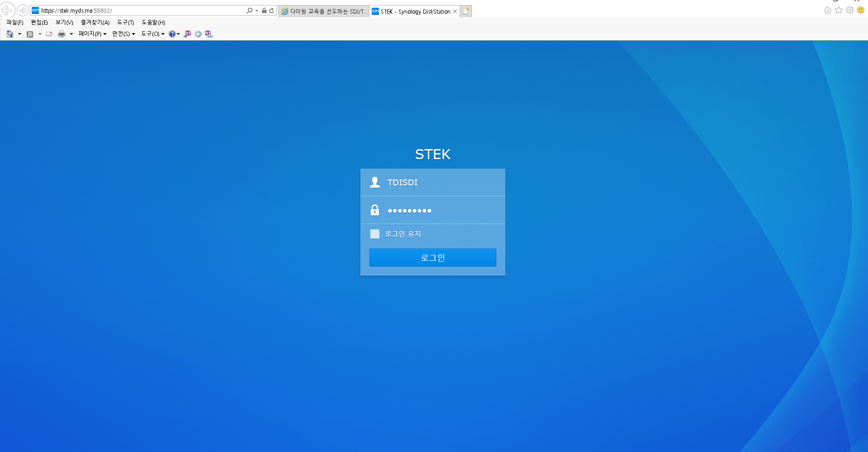The image size is (868, 452).
Task: Click the Print icon in command bar
Action: click(62, 34)
